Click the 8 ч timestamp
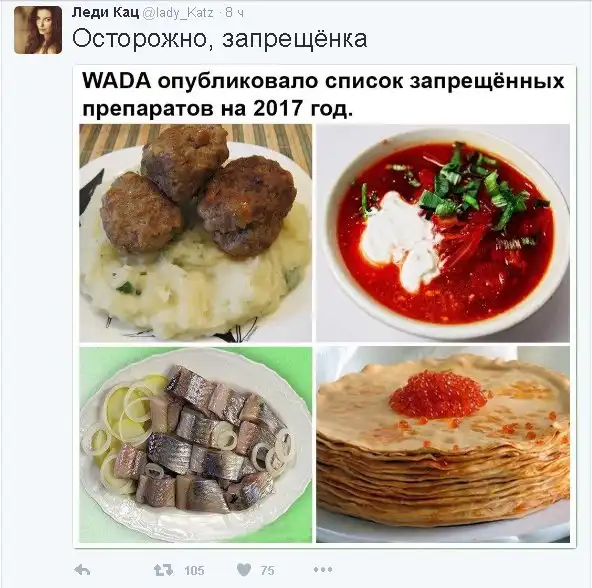592x588 pixels. coord(234,13)
